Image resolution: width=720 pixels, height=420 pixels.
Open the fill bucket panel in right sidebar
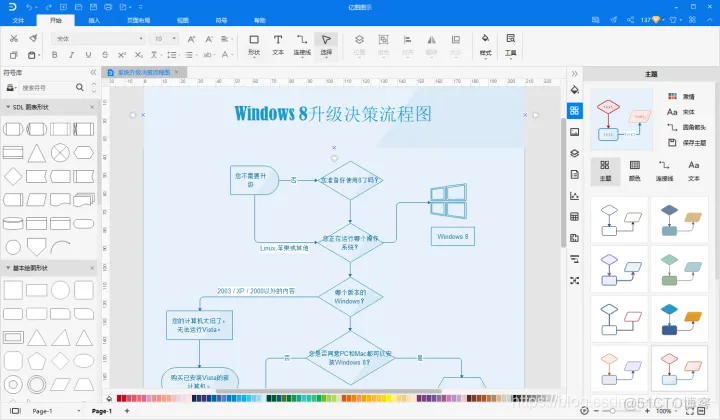[x=574, y=90]
